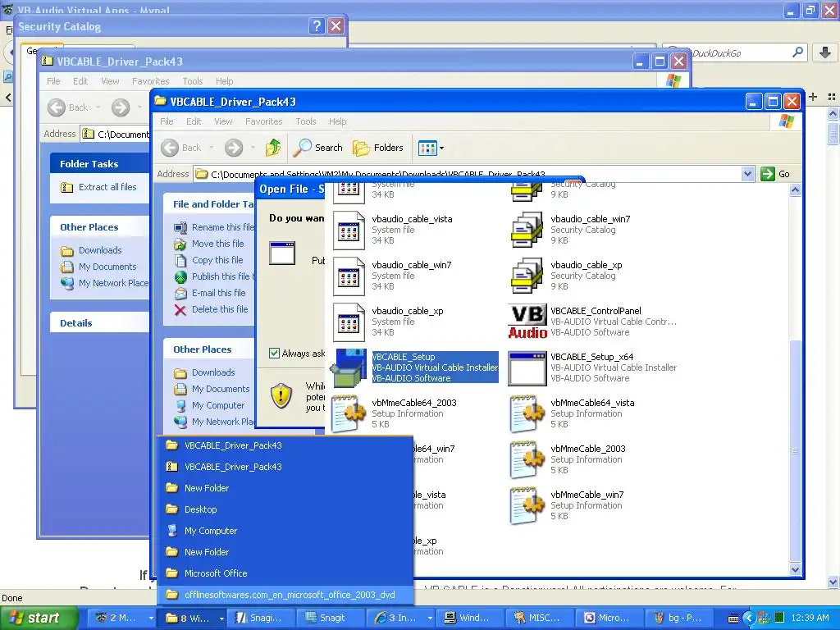Click the search magnifier in DuckDuckGo box
Viewport: 840px width, 630px height.
point(797,52)
